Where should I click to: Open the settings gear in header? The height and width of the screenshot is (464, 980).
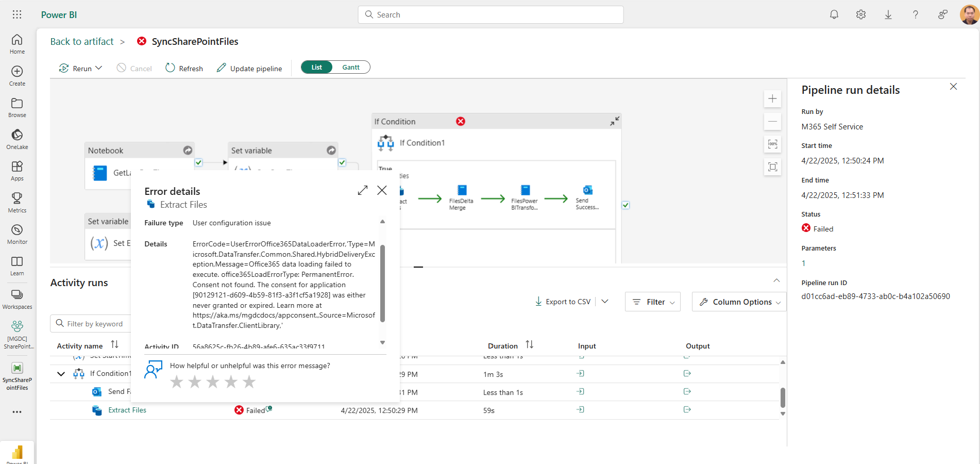[861, 14]
